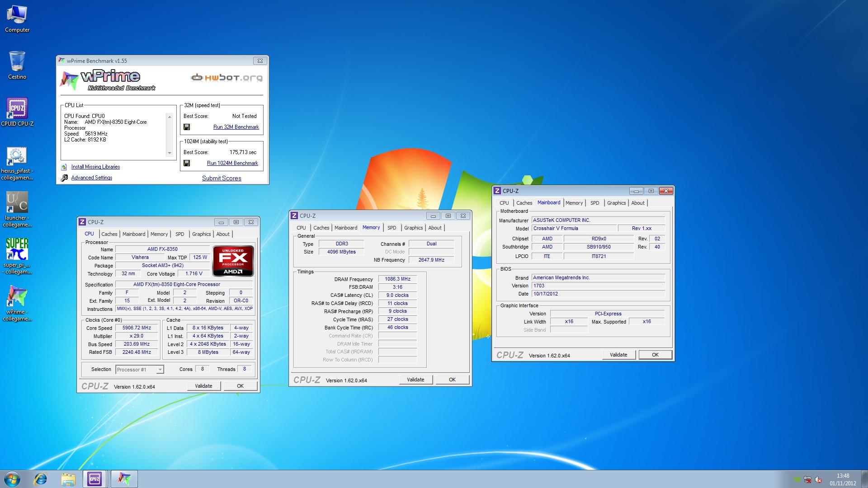Click the Submit Scores link
The image size is (868, 488).
tap(222, 178)
